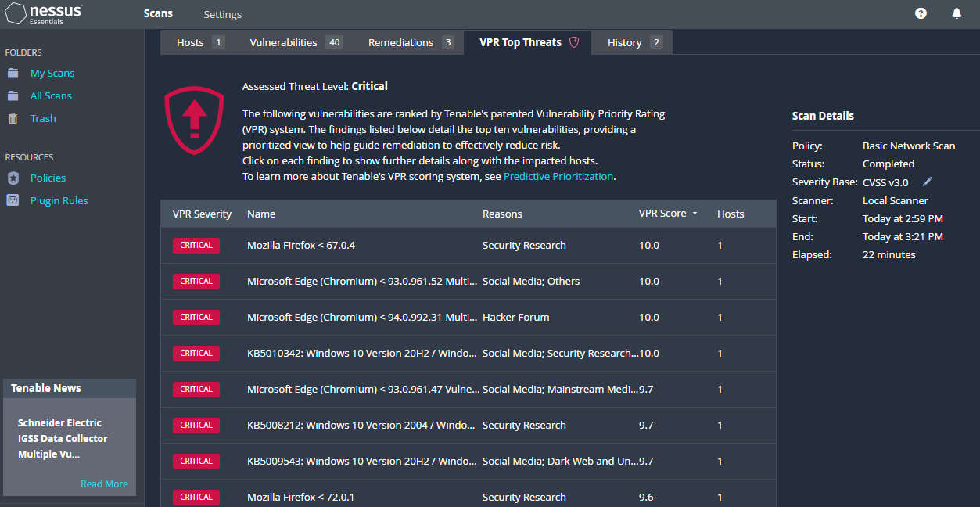Click the Hacker Forum reason cell
This screenshot has height=507, width=980.
[x=515, y=317]
